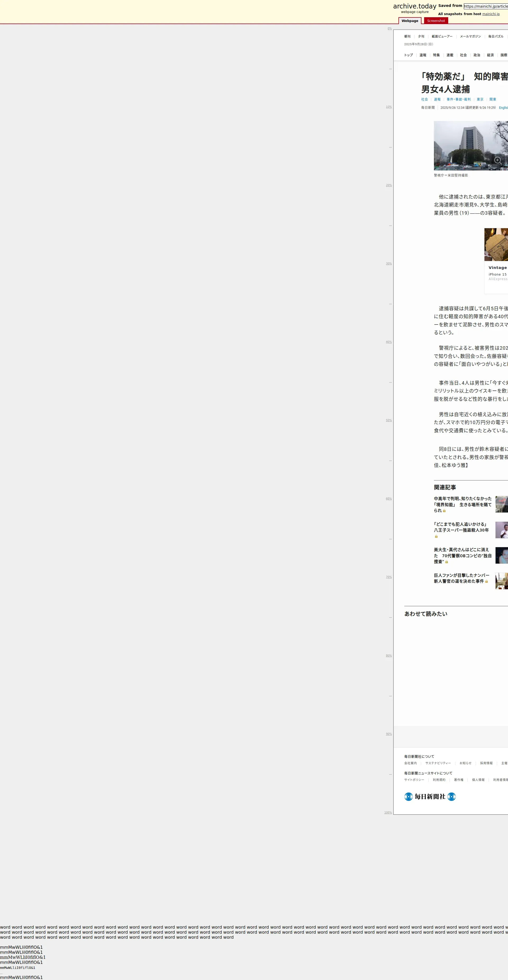
Task: Switch to the Screenshot tab
Action: click(x=436, y=21)
